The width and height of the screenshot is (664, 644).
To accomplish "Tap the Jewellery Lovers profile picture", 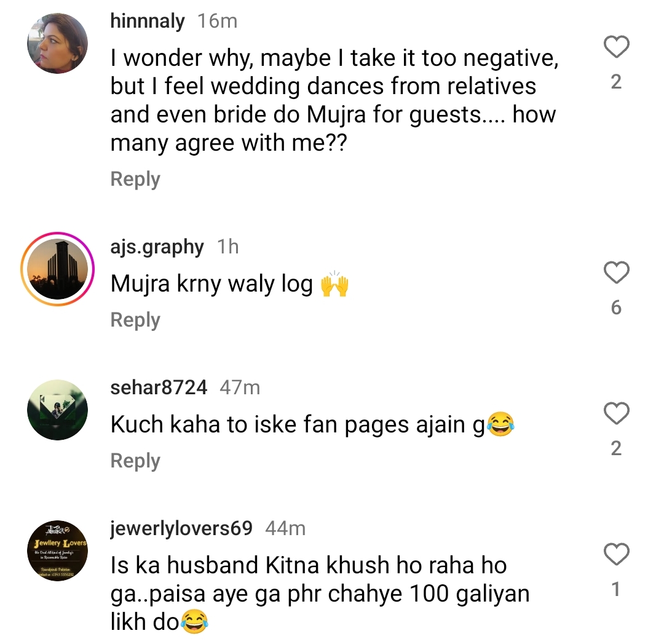I will (x=57, y=551).
